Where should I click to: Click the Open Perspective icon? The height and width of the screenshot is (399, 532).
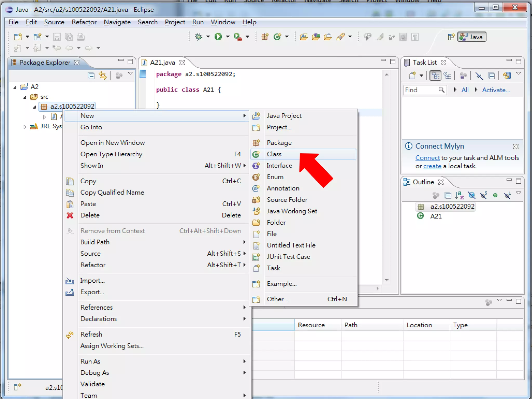tap(451, 37)
